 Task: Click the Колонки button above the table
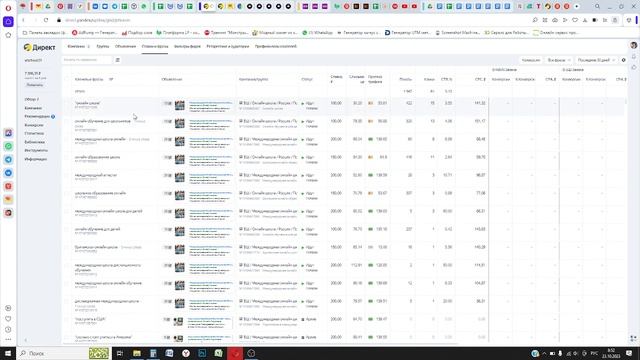coord(531,60)
